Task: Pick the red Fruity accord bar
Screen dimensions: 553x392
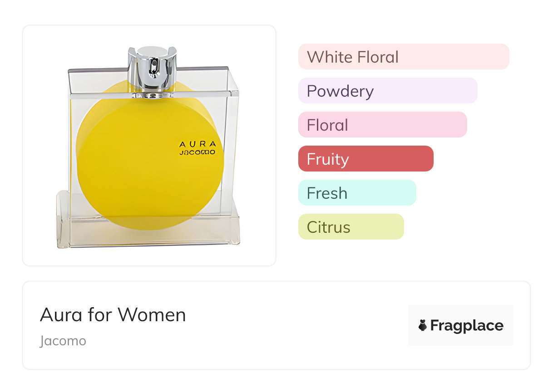Action: 365,159
